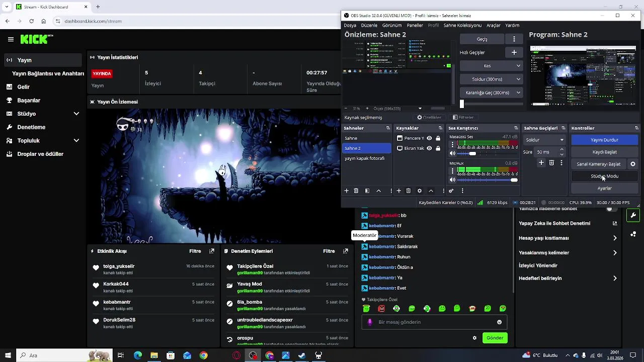Pop out the Sahneler dock panel

click(x=388, y=128)
